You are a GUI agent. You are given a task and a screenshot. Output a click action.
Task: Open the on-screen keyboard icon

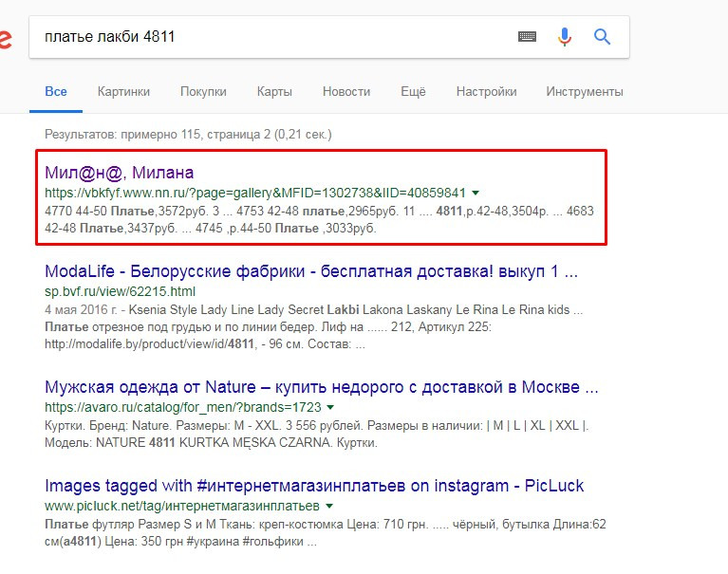tap(527, 36)
